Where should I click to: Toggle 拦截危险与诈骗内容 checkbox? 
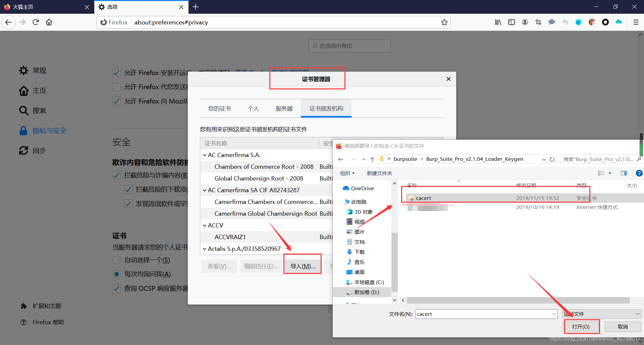116,175
